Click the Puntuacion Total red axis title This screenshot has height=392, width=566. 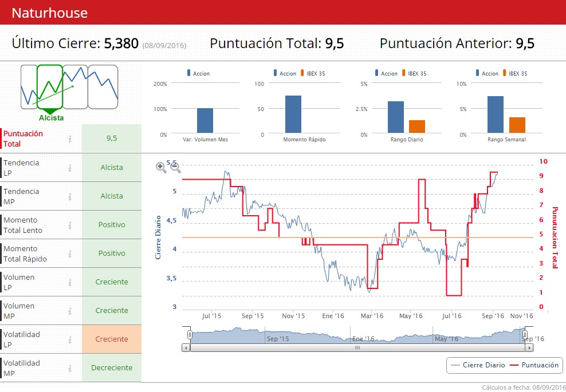click(x=555, y=237)
